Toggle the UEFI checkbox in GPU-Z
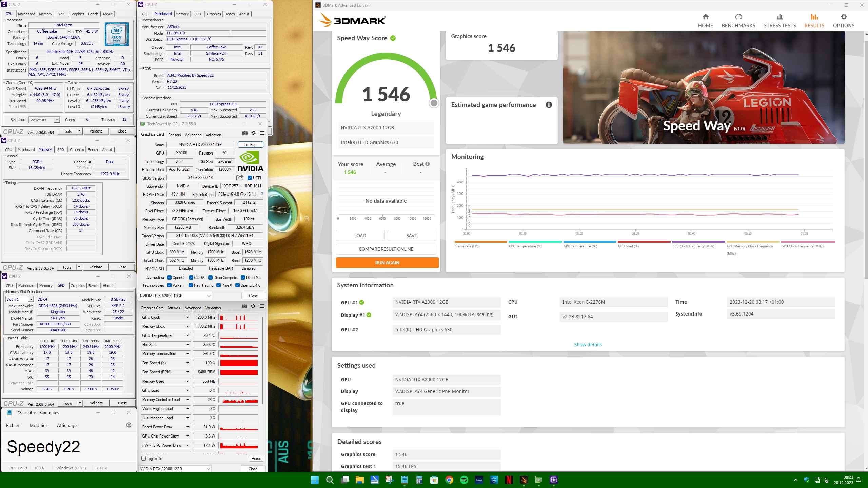The image size is (868, 488). tap(250, 178)
